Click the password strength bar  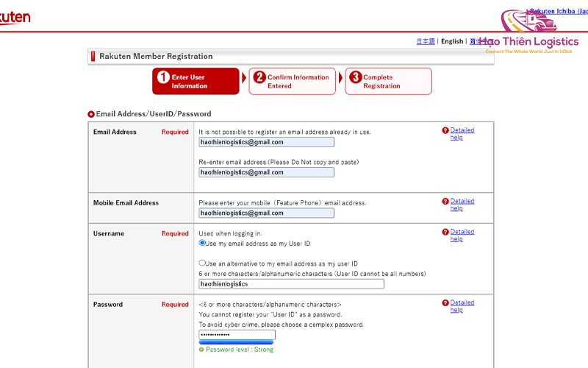click(236, 342)
